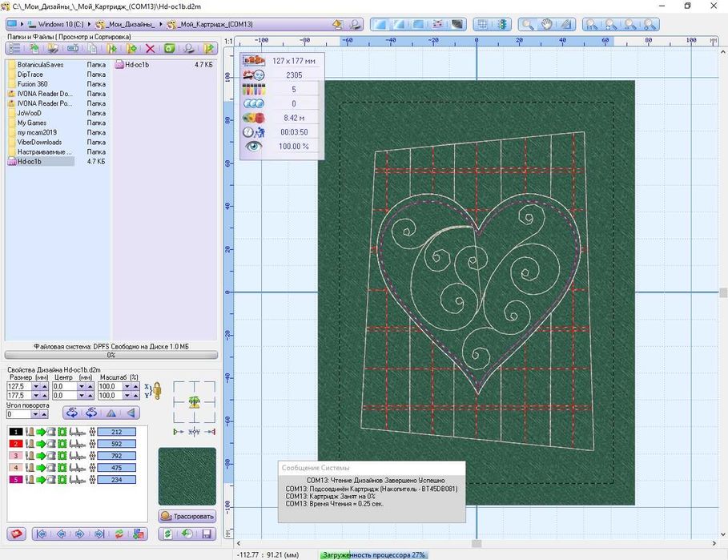Toggle green stop marker for color 2
The image size is (728, 560).
pyautogui.click(x=62, y=444)
